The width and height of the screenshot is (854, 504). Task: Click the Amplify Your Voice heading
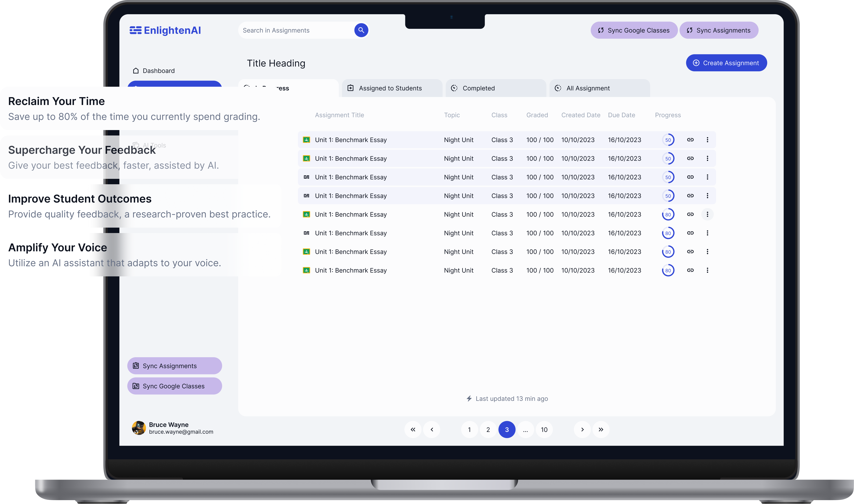[x=57, y=247]
